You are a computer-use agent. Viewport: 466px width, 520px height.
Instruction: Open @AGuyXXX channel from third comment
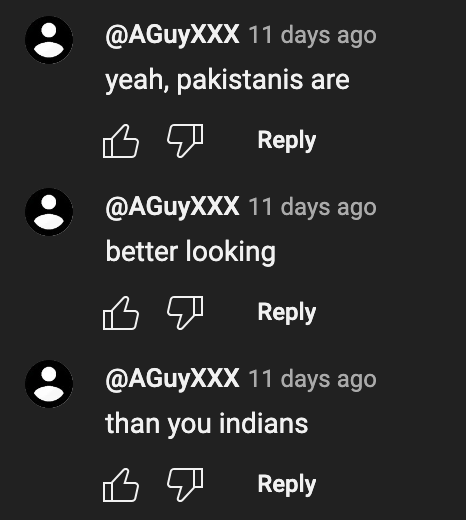tap(172, 379)
